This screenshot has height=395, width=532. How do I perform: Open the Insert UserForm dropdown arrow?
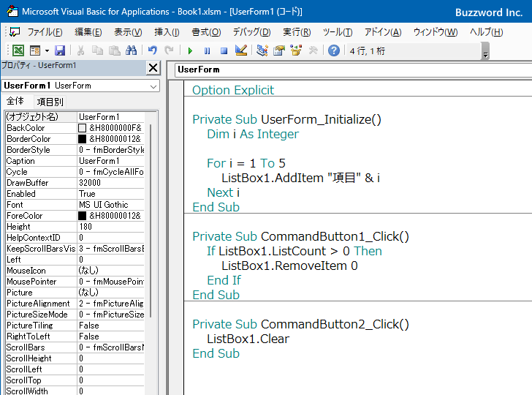point(47,51)
